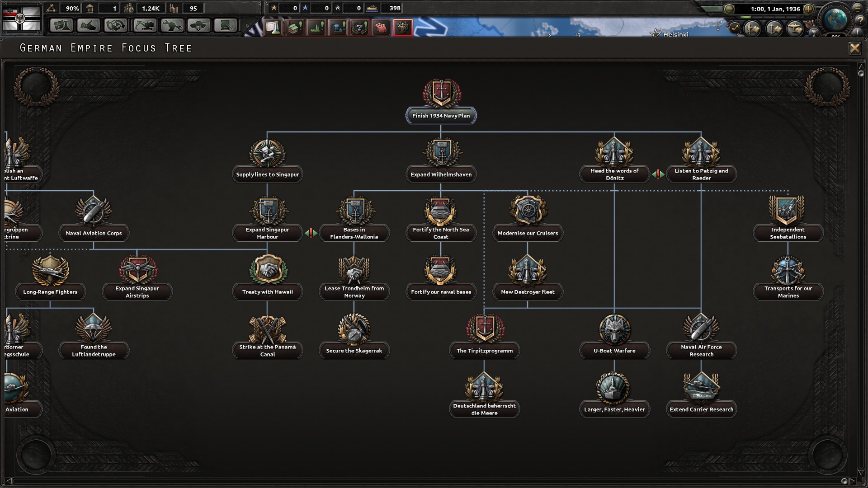Open the Construction crane menu

[x=145, y=25]
